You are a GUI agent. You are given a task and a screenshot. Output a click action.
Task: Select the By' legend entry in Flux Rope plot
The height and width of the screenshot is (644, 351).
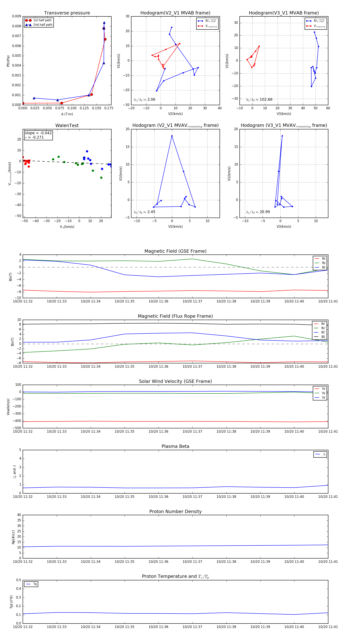pyautogui.click(x=320, y=328)
